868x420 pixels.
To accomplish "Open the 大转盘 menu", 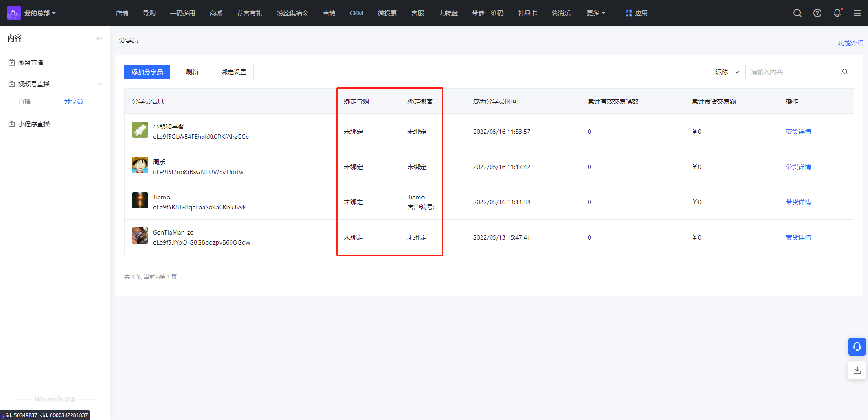I will pyautogui.click(x=448, y=13).
